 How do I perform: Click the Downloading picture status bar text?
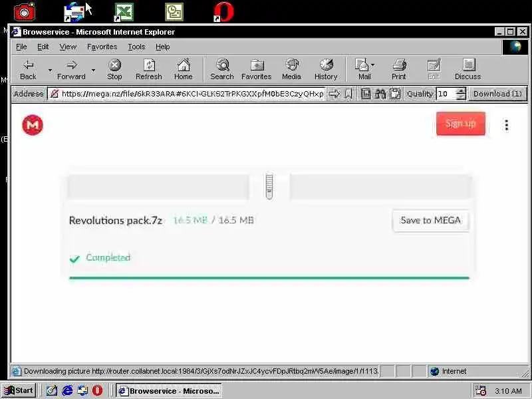click(x=201, y=371)
